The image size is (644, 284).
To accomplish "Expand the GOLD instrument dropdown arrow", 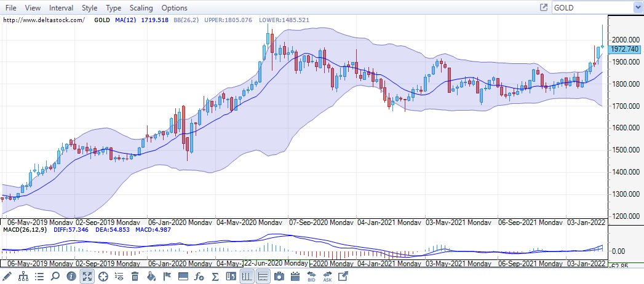I will 638,7.
